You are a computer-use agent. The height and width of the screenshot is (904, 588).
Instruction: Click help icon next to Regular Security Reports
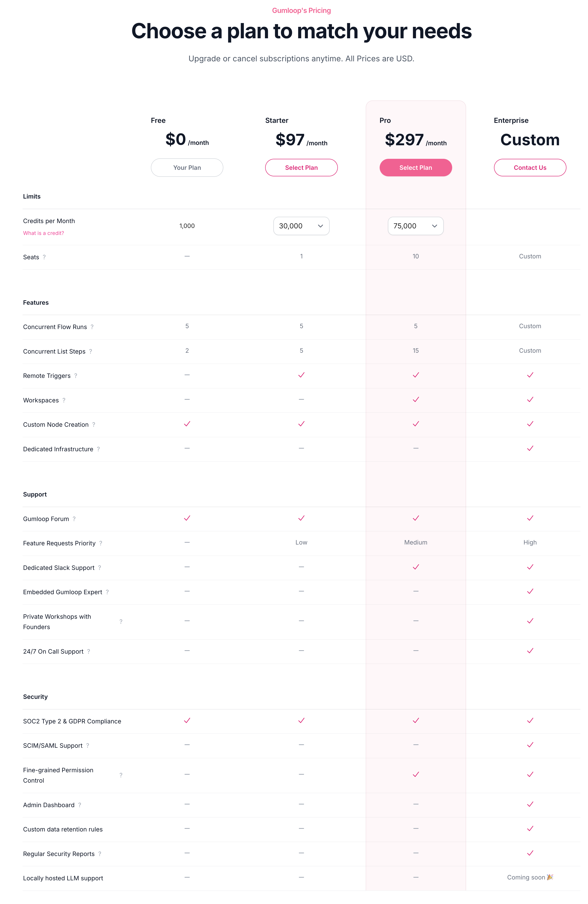[x=100, y=853]
